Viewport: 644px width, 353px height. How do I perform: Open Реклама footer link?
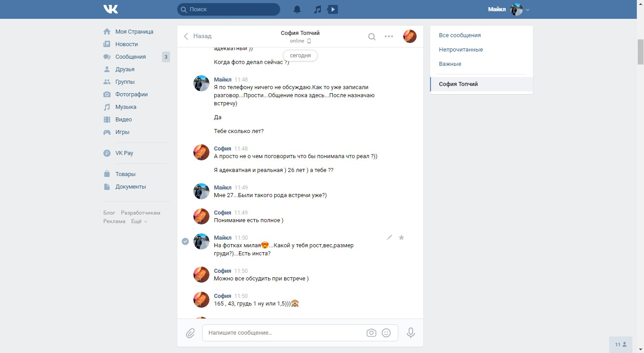(x=115, y=221)
